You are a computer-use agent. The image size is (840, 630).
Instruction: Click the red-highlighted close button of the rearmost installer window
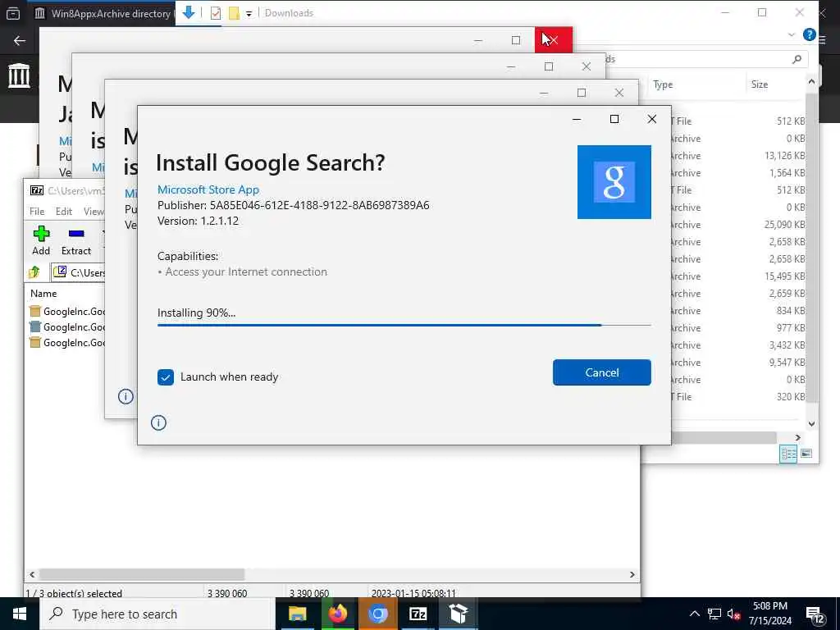(x=554, y=39)
